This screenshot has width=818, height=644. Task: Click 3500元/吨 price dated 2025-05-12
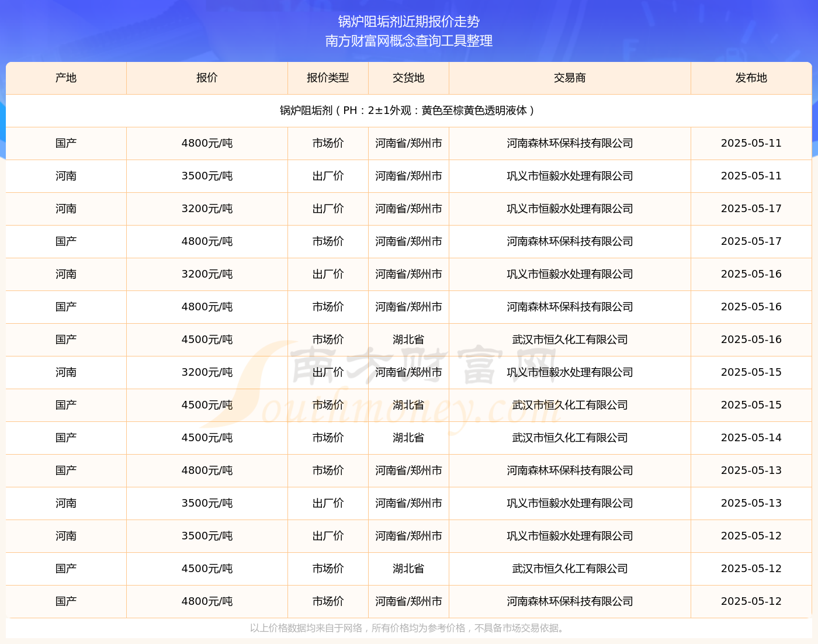pos(207,536)
